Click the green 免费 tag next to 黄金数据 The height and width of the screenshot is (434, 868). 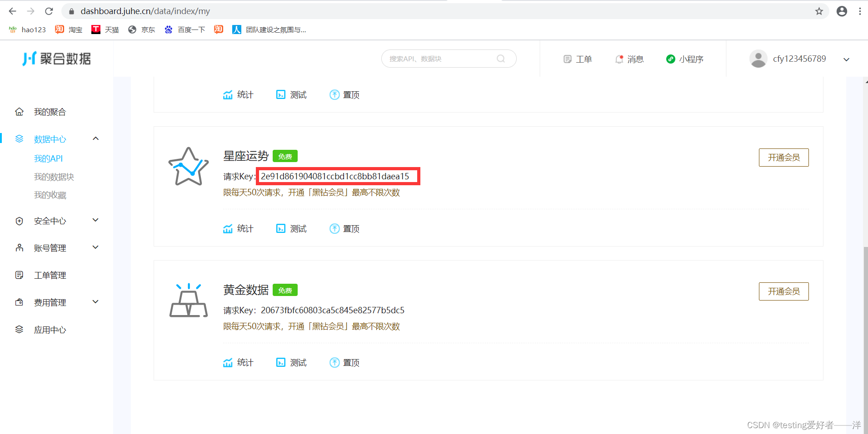285,290
